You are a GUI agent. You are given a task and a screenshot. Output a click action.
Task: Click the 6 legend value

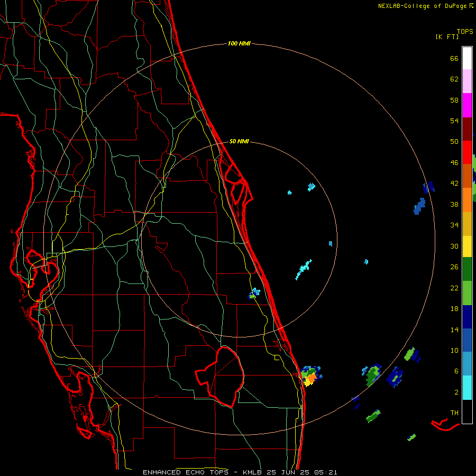point(456,371)
